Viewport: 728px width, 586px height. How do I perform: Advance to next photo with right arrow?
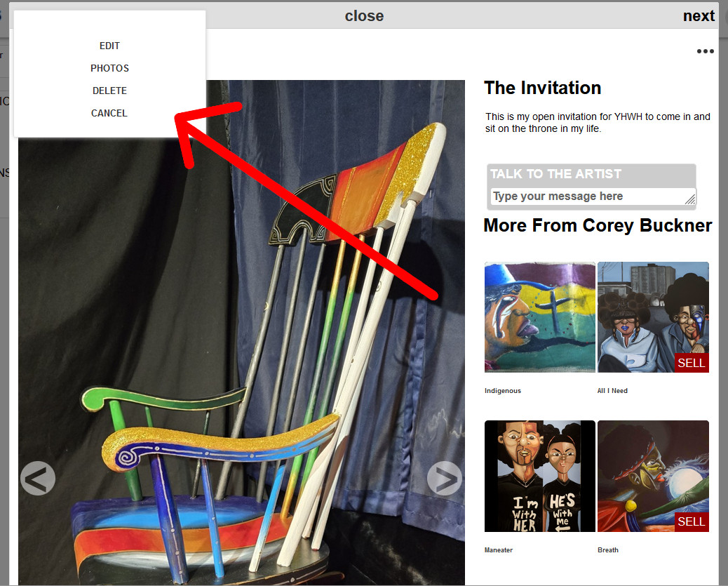[x=445, y=478]
